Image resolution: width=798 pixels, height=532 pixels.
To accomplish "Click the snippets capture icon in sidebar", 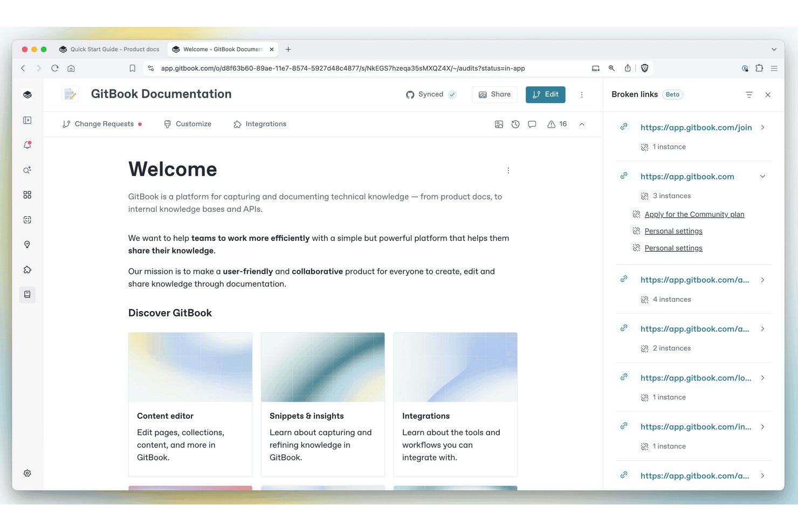I will point(27,220).
